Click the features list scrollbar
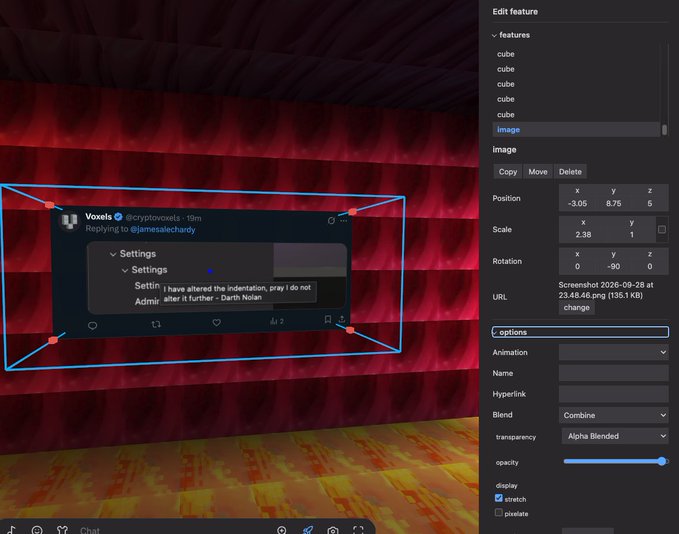The width and height of the screenshot is (679, 534). coord(664,129)
